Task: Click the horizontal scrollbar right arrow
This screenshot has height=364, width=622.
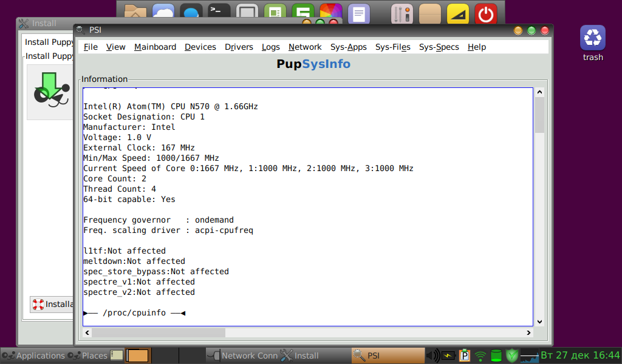Action: (x=528, y=332)
